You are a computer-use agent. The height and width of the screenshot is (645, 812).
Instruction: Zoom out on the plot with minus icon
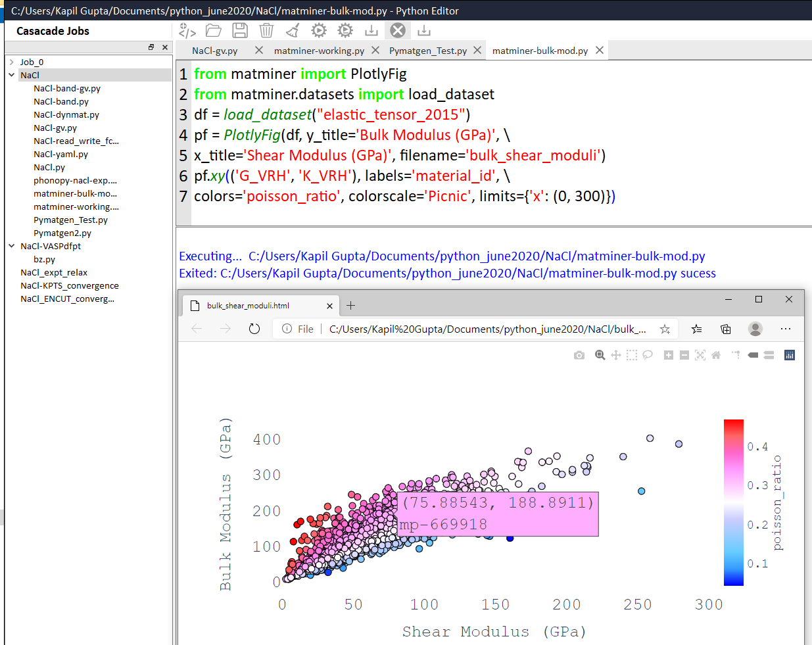coord(684,355)
